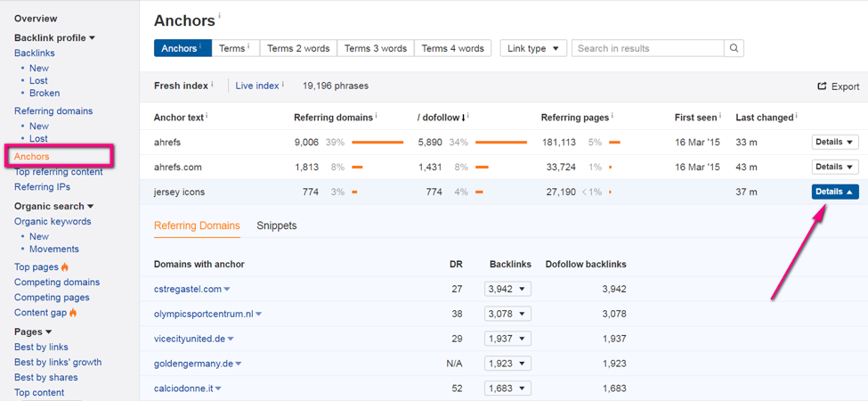
Task: Click info icon beside Fresh index
Action: pos(213,86)
